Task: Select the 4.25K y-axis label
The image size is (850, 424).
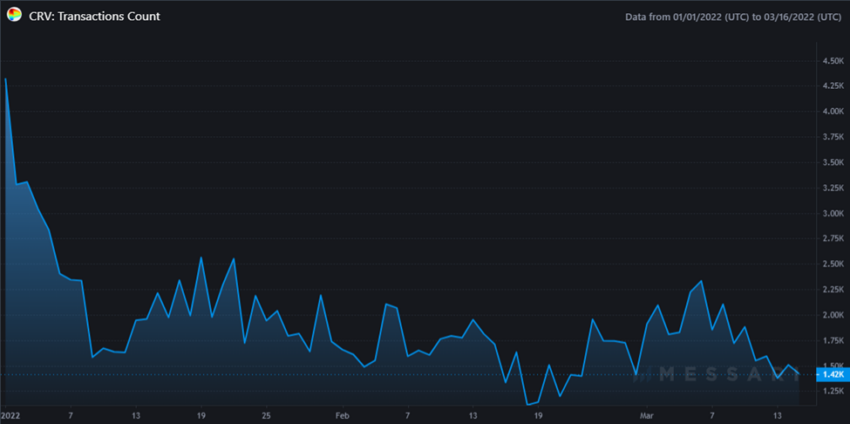Action: point(833,86)
